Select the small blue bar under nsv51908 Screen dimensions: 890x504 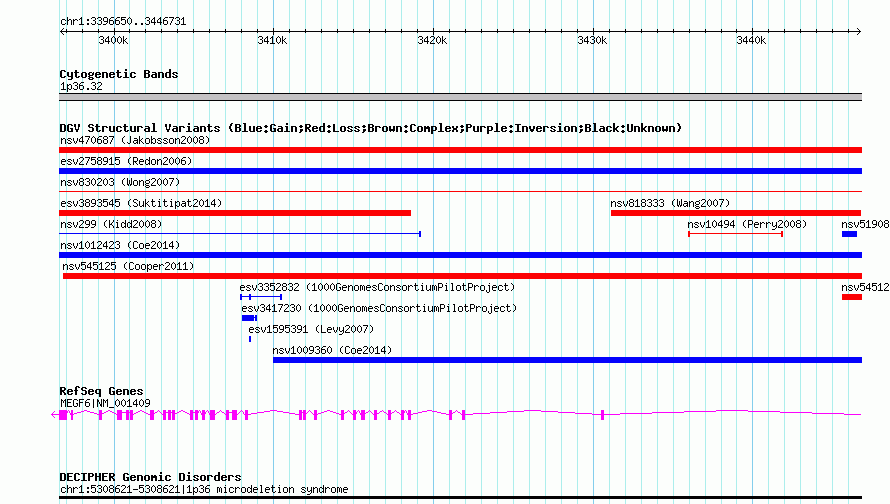point(849,234)
